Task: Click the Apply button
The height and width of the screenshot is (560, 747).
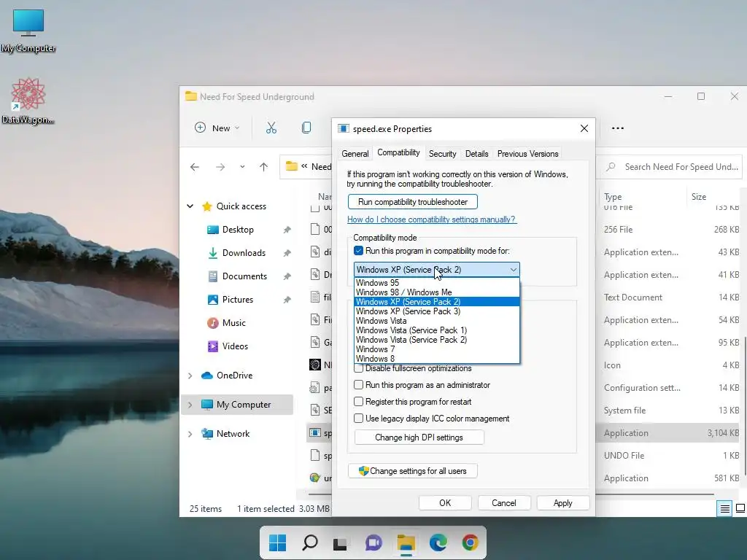Action: click(562, 503)
